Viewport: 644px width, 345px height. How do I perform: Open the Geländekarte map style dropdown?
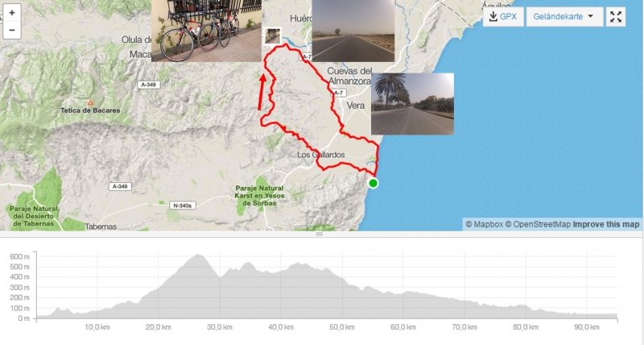(564, 17)
